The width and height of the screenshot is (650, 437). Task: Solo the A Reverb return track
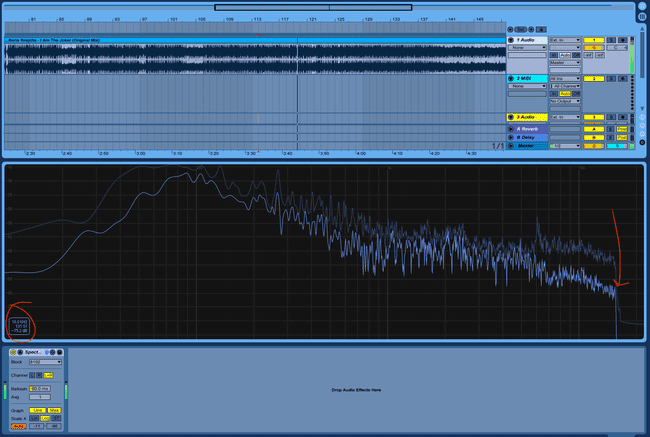(611, 129)
